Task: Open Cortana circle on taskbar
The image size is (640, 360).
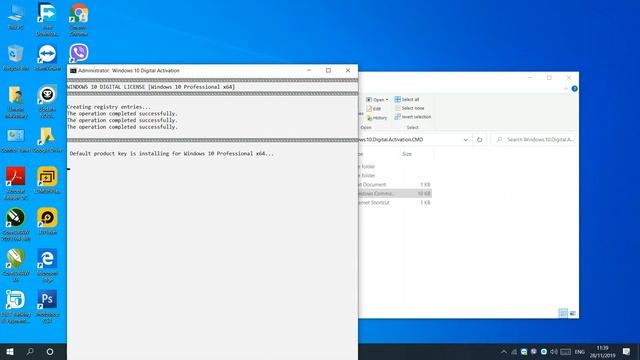Action: click(x=50, y=351)
